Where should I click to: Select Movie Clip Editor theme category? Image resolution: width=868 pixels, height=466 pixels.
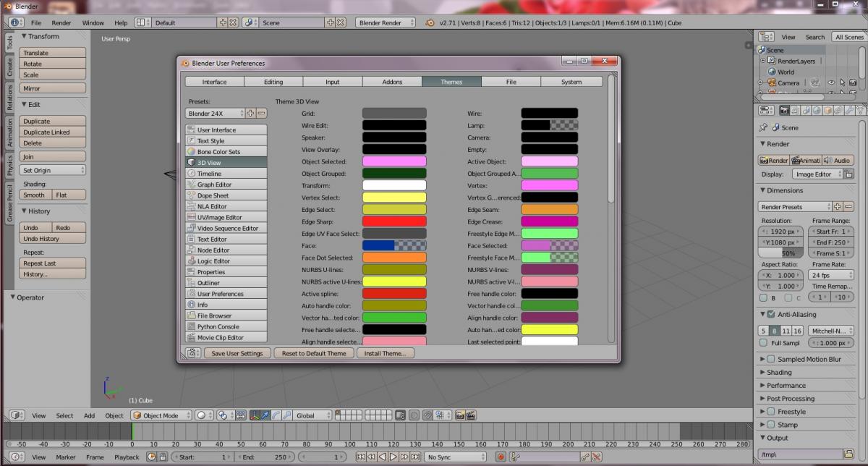click(226, 337)
